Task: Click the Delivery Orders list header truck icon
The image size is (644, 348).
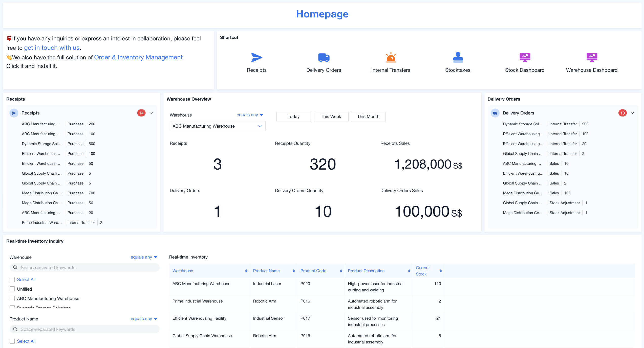Action: (x=495, y=113)
